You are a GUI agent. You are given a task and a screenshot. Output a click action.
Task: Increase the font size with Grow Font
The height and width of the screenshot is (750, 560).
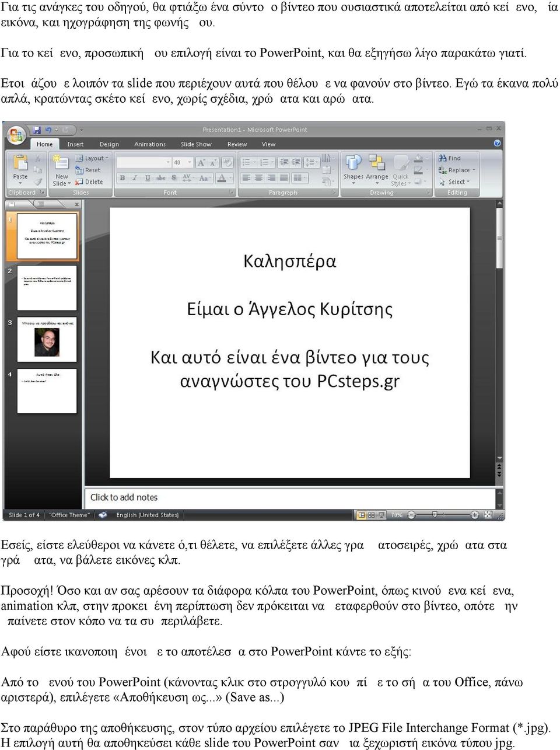coord(202,162)
